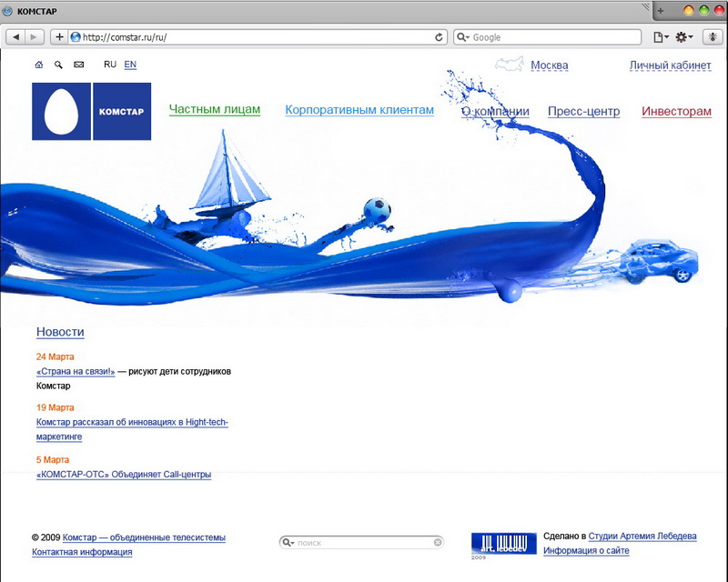Open the Частным лицам menu section
The image size is (728, 582).
pos(215,110)
